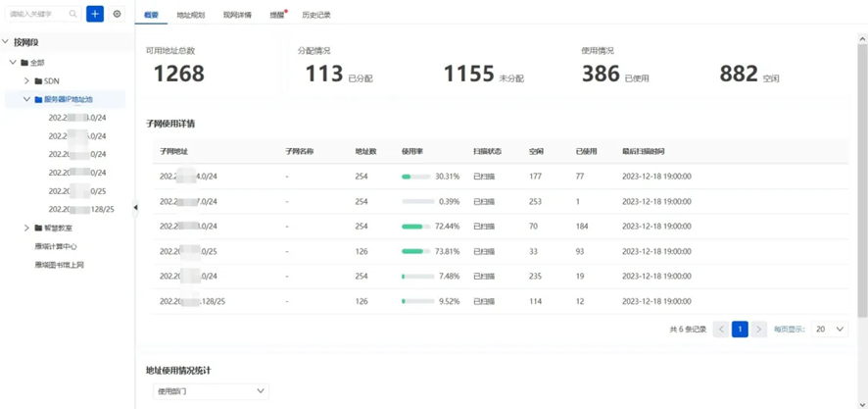868x409 pixels.
Task: Collapse the 按网段 section
Action: (x=6, y=42)
